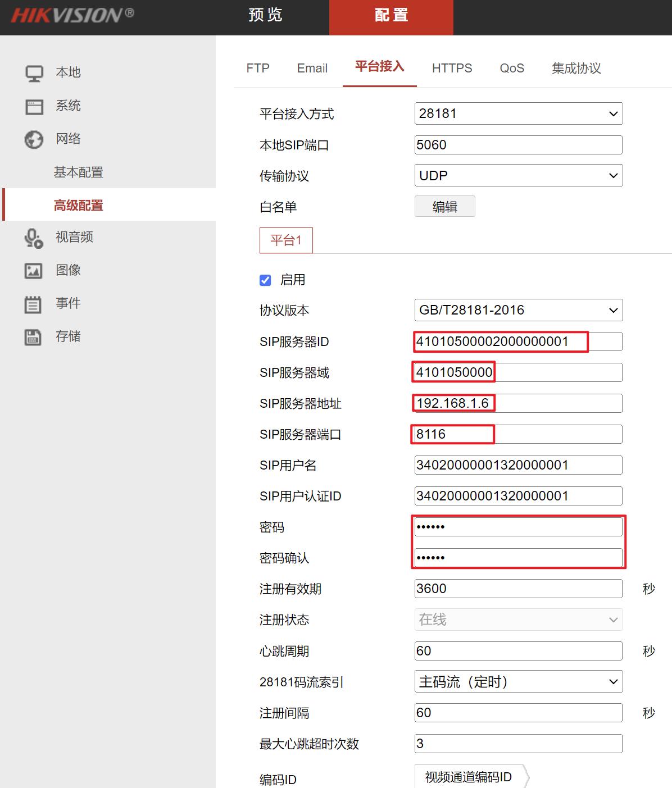
Task: Click the calendar icon beside 事件
Action: (x=33, y=304)
